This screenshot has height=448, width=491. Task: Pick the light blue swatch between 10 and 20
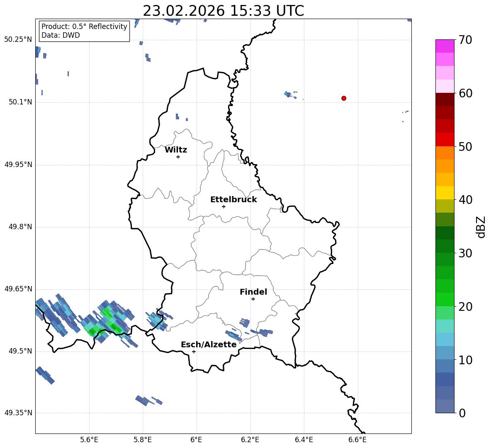[x=445, y=339]
